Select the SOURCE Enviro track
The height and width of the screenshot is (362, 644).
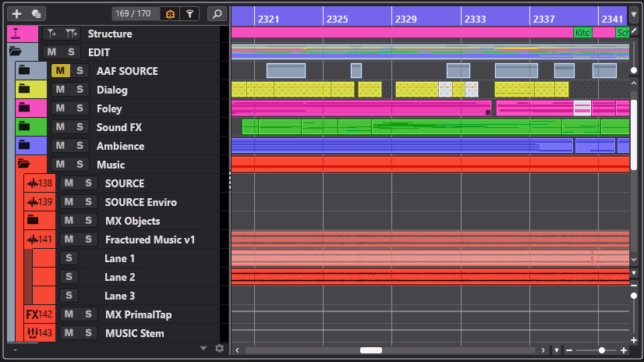click(x=141, y=202)
